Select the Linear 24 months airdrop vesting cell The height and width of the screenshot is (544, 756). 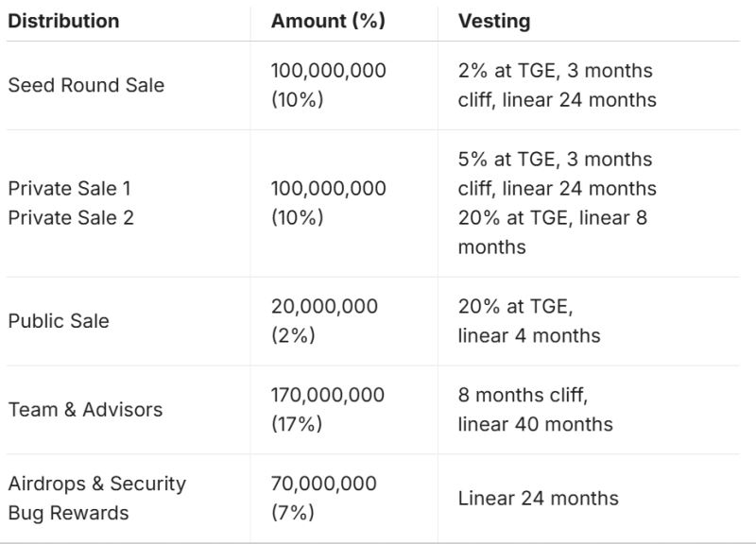coord(538,499)
